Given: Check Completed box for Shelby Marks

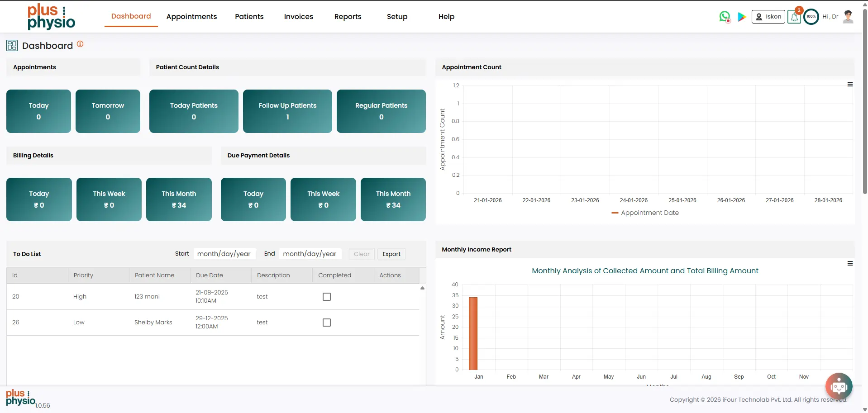Looking at the screenshot, I should pos(327,323).
